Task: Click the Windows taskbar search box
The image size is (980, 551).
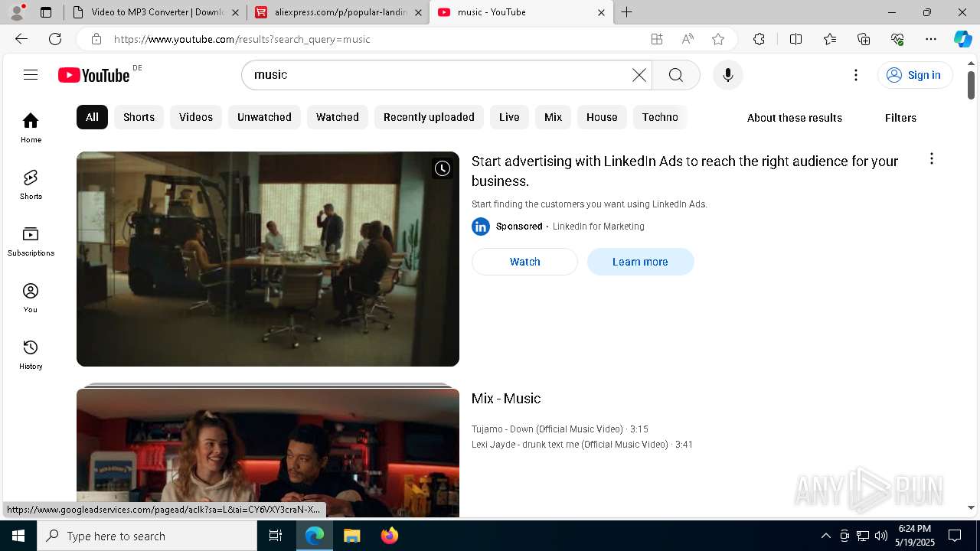Action: 147,536
